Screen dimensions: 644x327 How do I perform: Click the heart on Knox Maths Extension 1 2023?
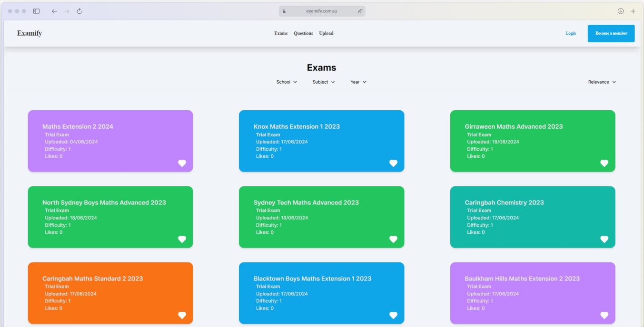tap(393, 163)
